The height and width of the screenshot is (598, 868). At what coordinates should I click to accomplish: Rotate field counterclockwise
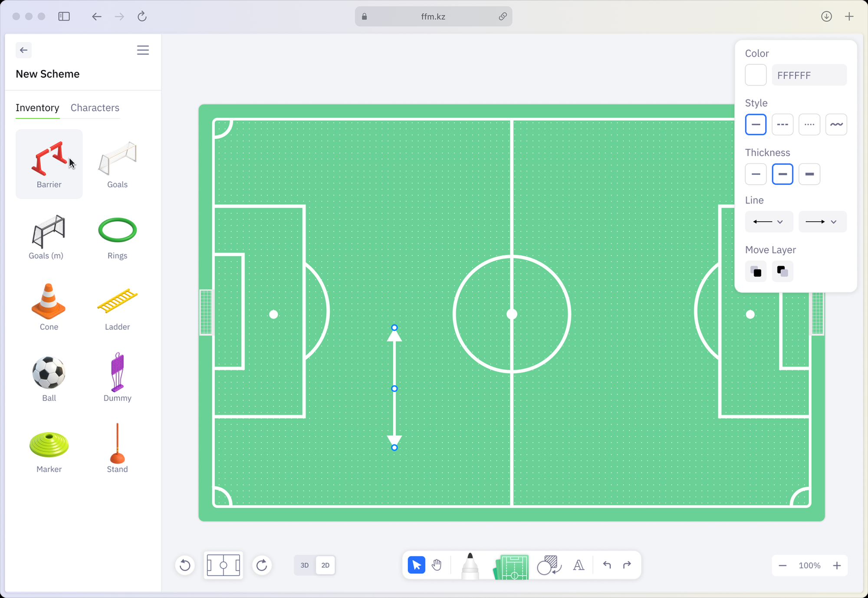point(185,565)
